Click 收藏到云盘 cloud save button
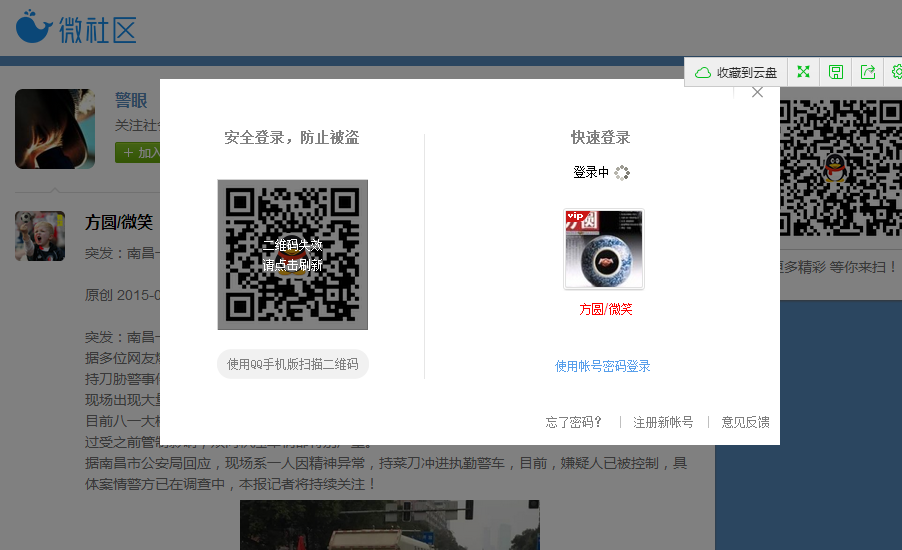902x550 pixels. click(736, 72)
